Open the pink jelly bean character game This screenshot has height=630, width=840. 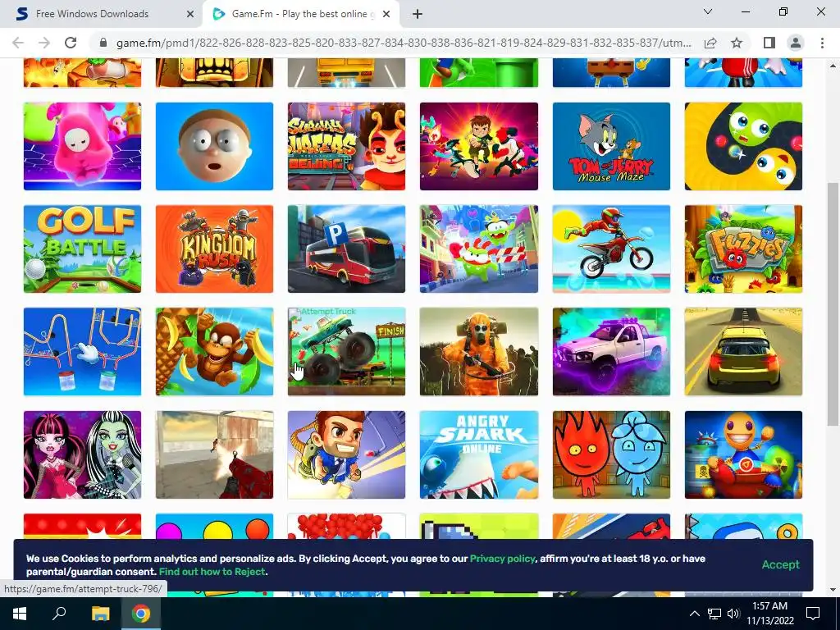point(83,146)
